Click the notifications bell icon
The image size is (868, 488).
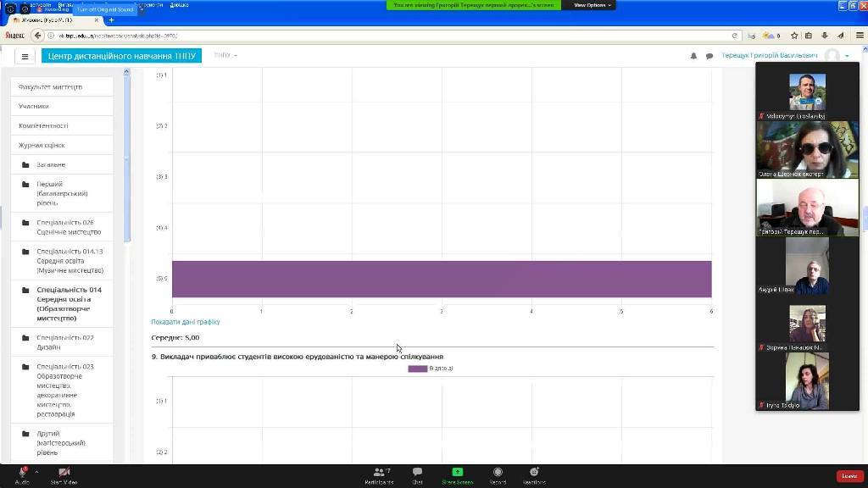pyautogui.click(x=693, y=56)
